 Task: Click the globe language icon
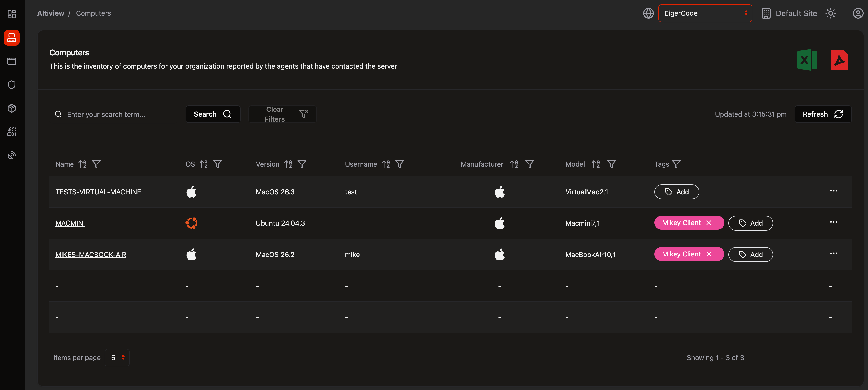click(x=648, y=13)
